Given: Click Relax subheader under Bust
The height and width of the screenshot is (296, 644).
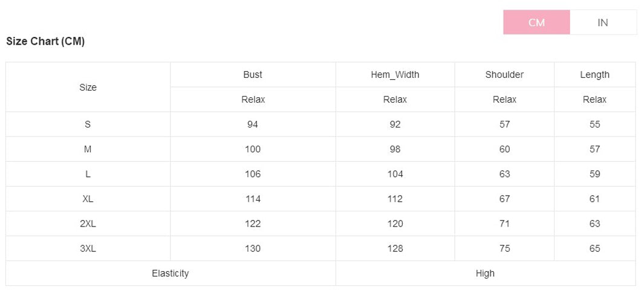Looking at the screenshot, I should point(253,99).
